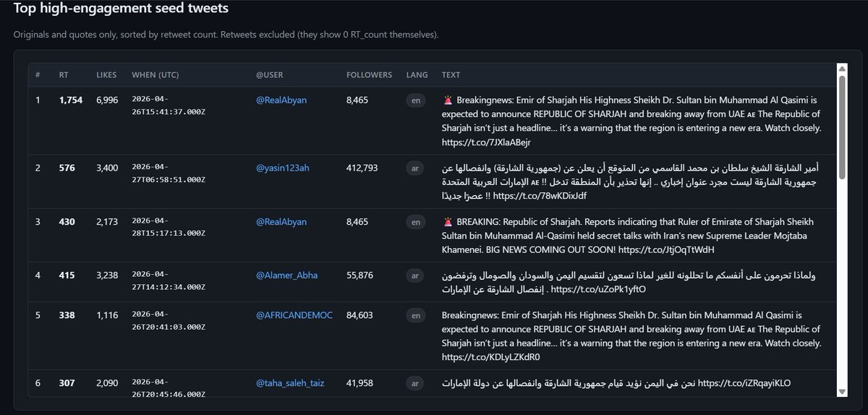Click the tweet text ending with 7JXlaABejr
868x415 pixels.
point(631,121)
